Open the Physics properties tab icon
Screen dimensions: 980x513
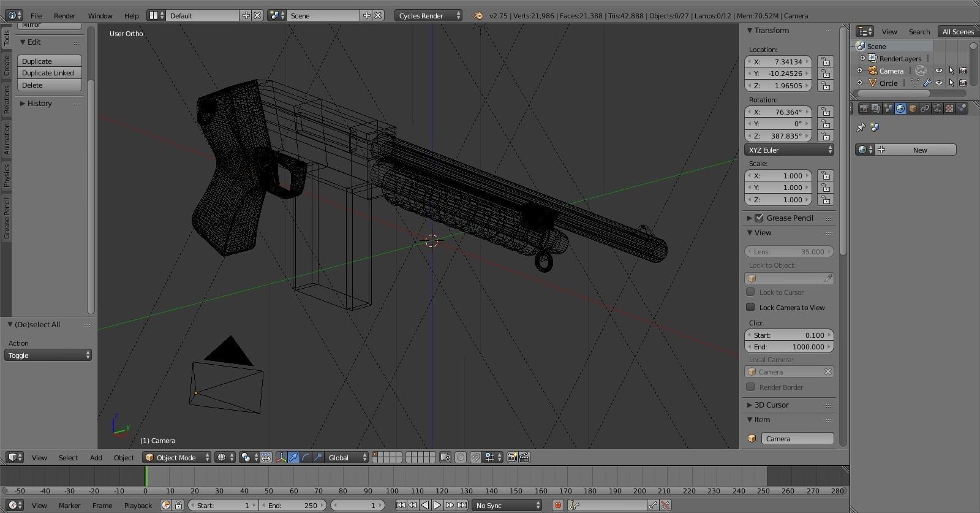[962, 108]
